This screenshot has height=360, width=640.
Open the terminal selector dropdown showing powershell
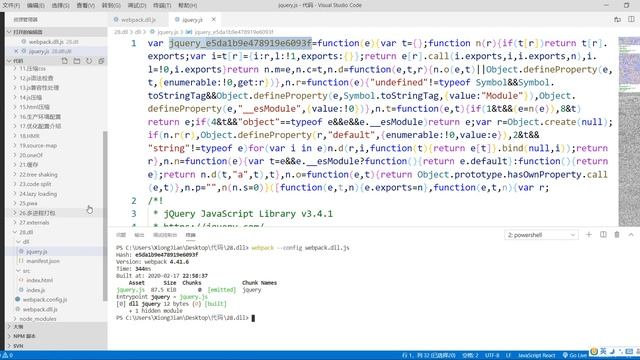click(x=541, y=235)
